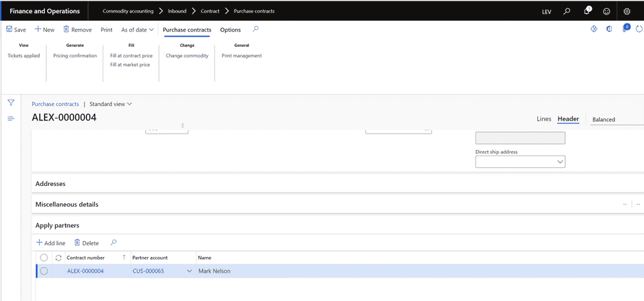
Task: Click the Office app icon
Action: [609, 29]
